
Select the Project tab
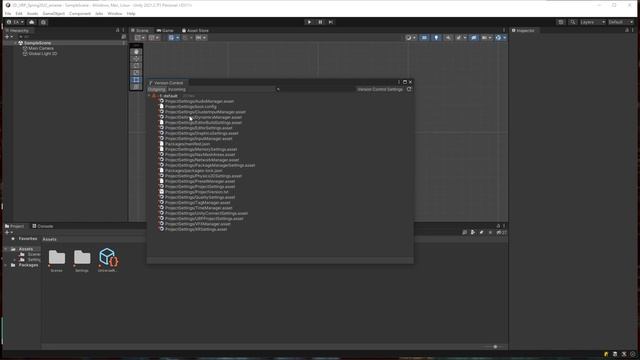tap(15, 226)
